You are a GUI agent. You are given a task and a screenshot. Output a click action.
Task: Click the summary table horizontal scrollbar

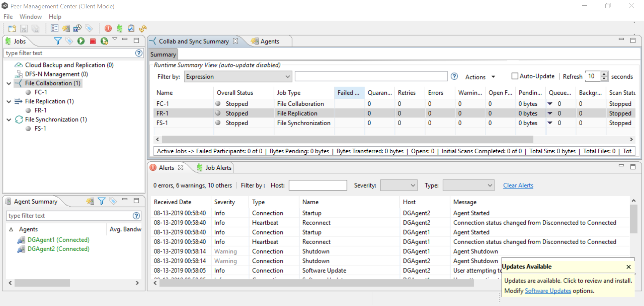click(x=347, y=139)
